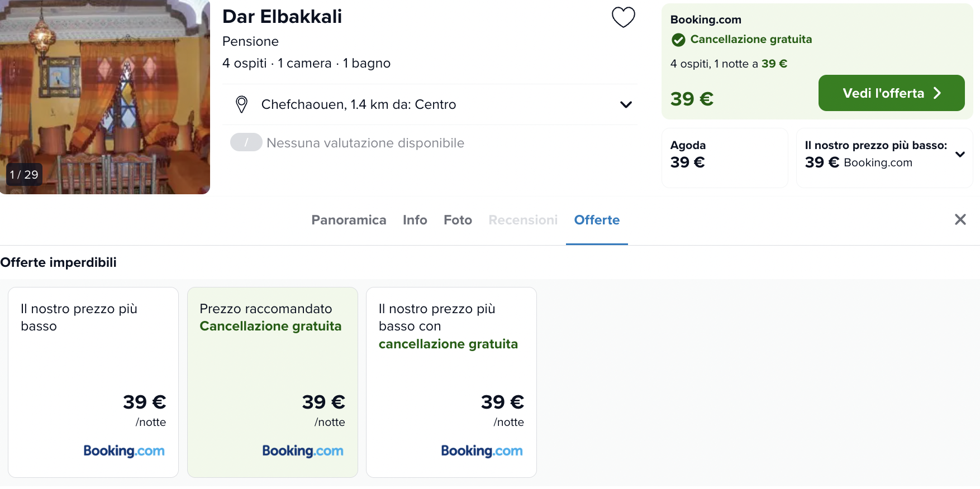Screen dimensions: 980x489
Task: Switch to the Info tab
Action: point(415,220)
